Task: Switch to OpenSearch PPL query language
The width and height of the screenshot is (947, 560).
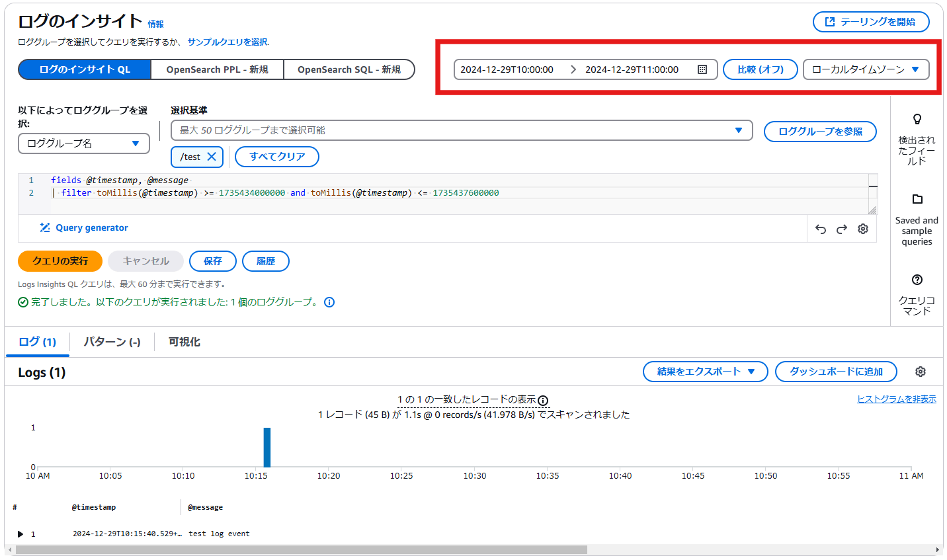Action: [x=218, y=69]
